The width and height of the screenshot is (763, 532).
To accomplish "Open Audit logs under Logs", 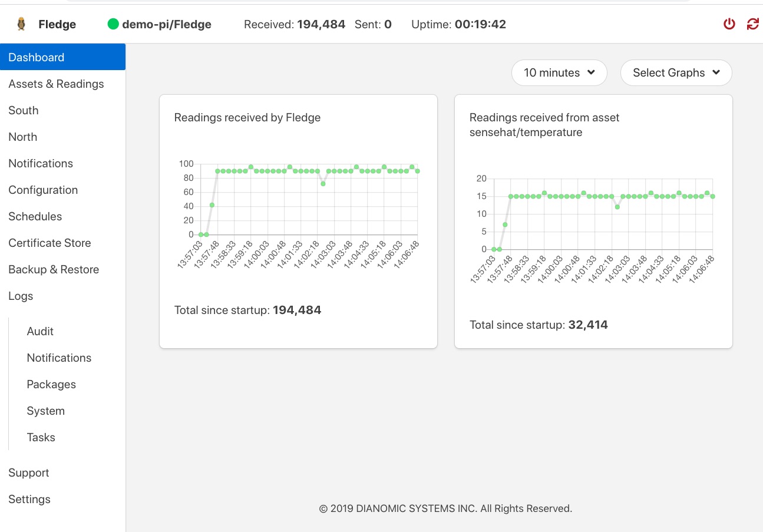I will tap(40, 331).
